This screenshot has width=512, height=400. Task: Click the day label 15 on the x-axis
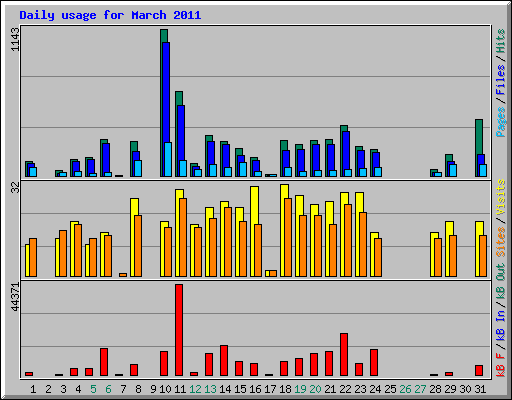[x=240, y=389]
